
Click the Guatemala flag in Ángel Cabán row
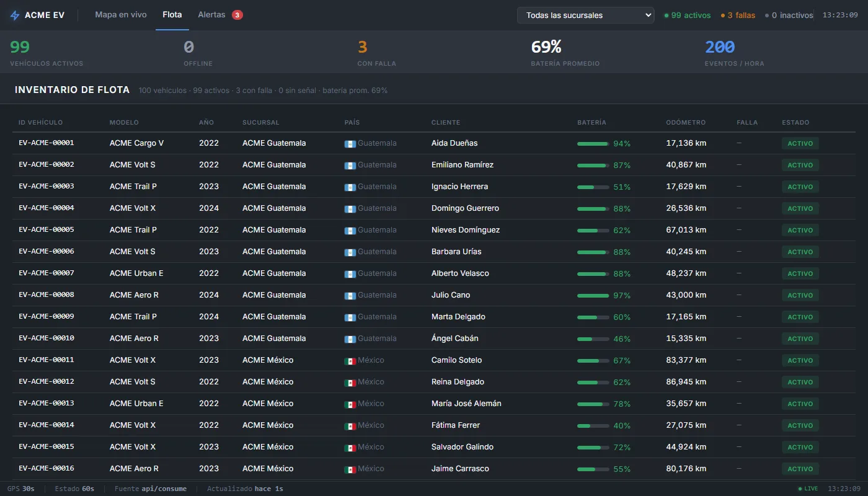point(350,339)
